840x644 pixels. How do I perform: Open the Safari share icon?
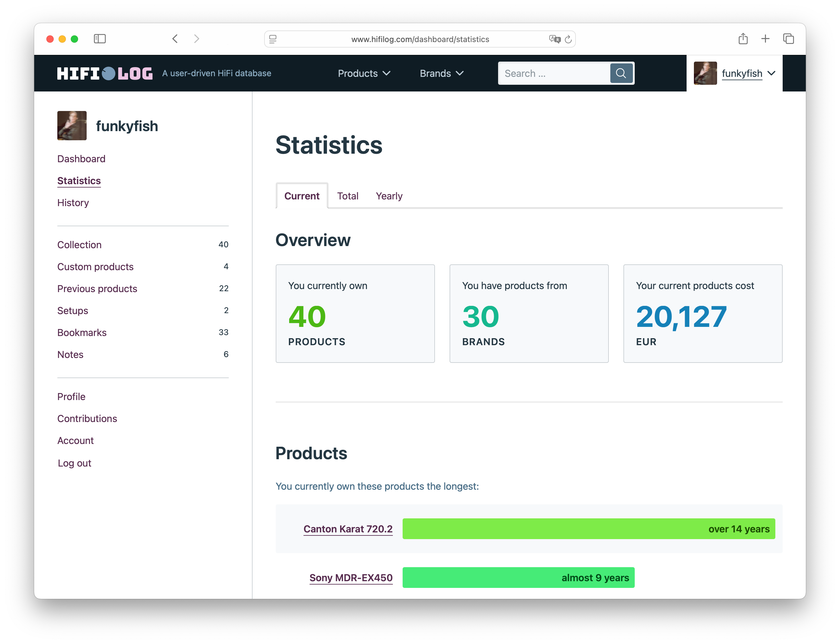pos(743,38)
